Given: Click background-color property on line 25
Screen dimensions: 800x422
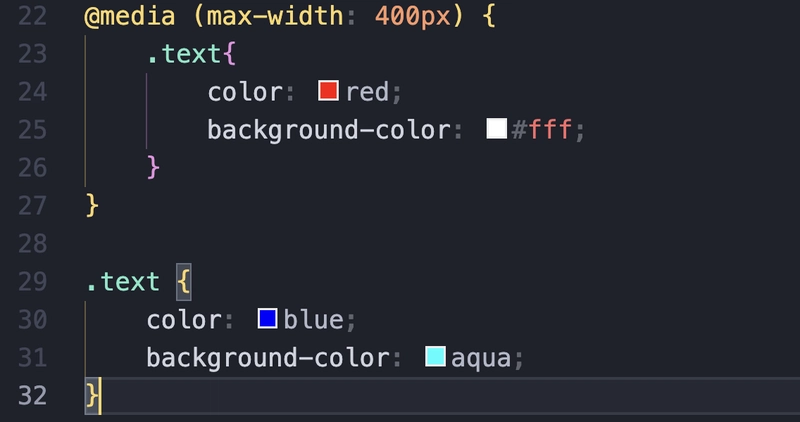Looking at the screenshot, I should click(x=329, y=130).
